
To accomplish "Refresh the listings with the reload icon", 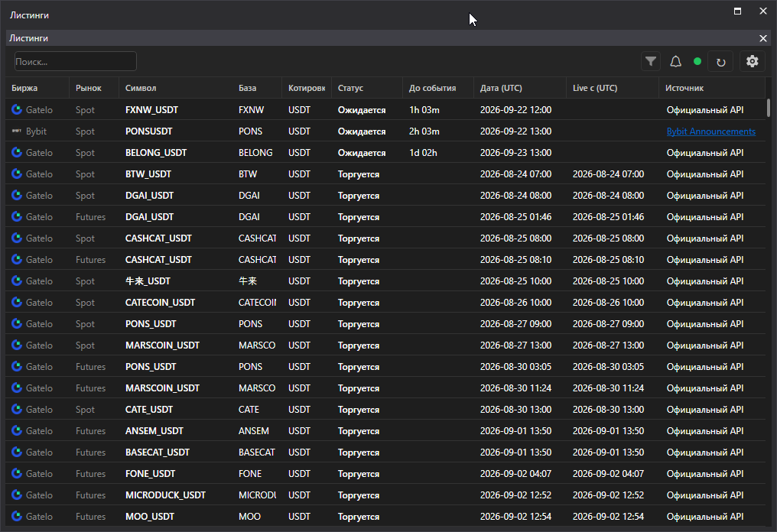I will [x=720, y=62].
